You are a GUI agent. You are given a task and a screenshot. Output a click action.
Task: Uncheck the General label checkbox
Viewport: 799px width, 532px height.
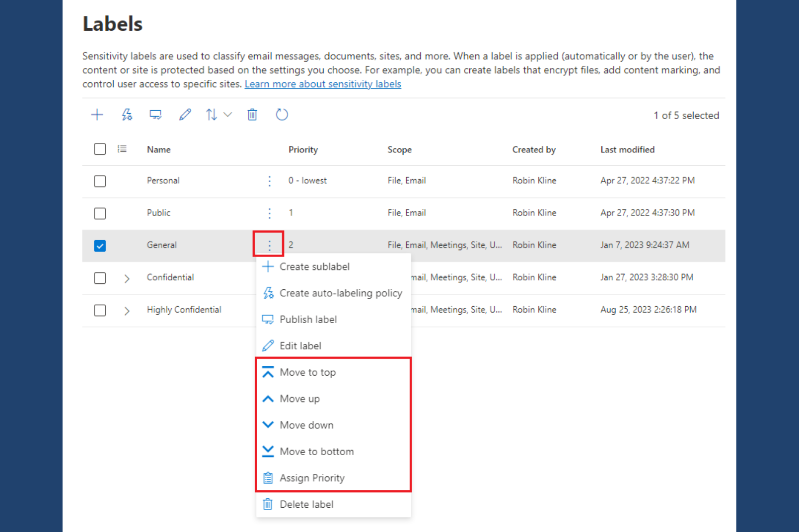point(100,246)
